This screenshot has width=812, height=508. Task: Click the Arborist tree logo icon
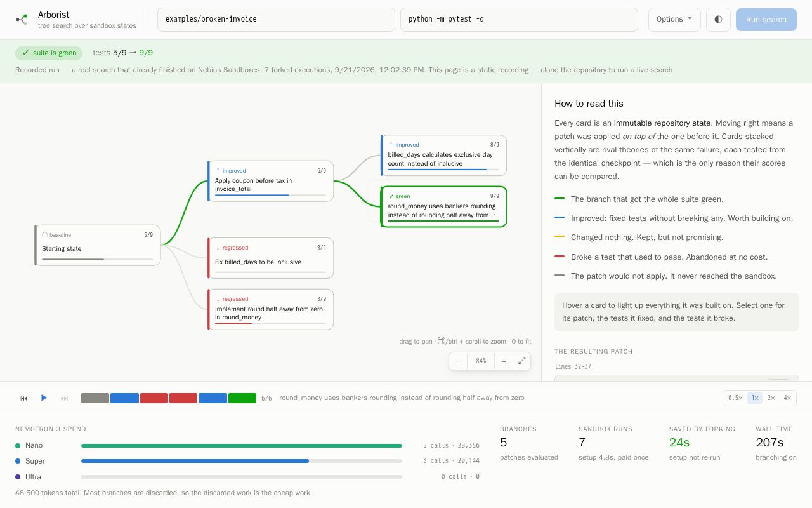point(22,20)
